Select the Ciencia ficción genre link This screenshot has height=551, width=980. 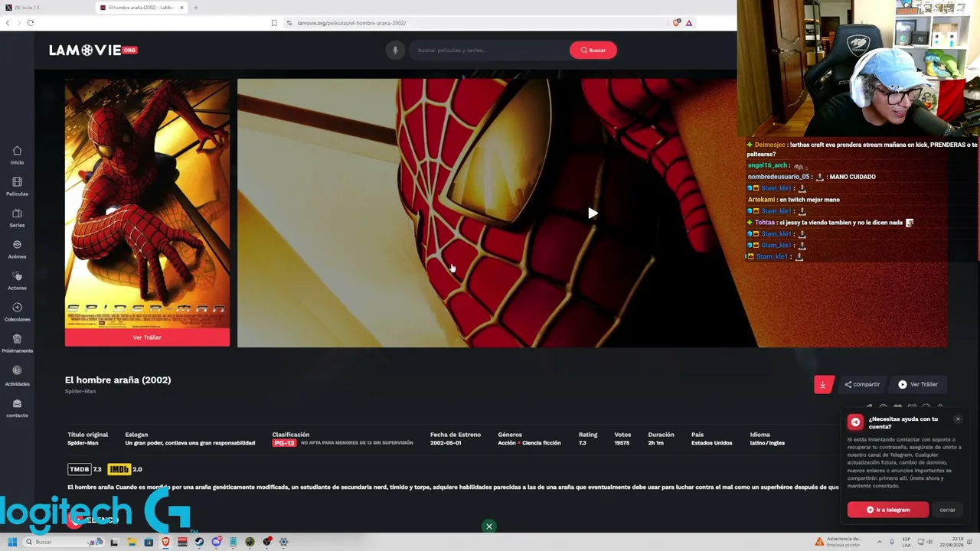click(x=541, y=443)
